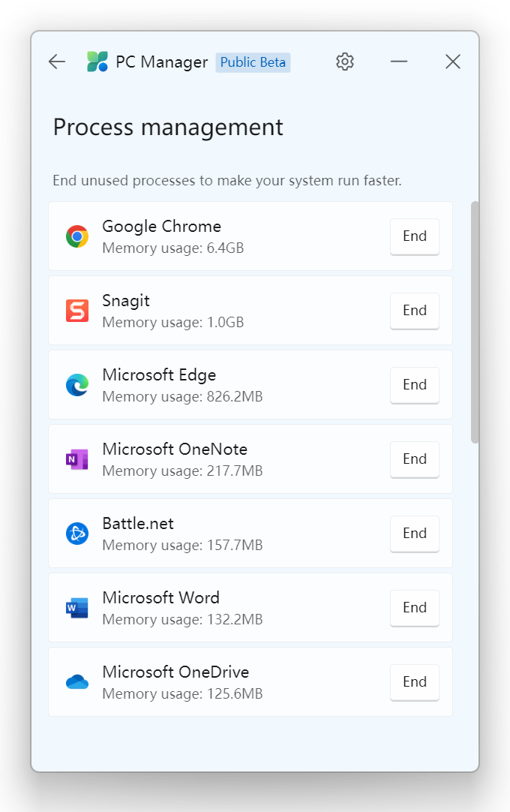End the Battle.net process
510x812 pixels.
(415, 534)
